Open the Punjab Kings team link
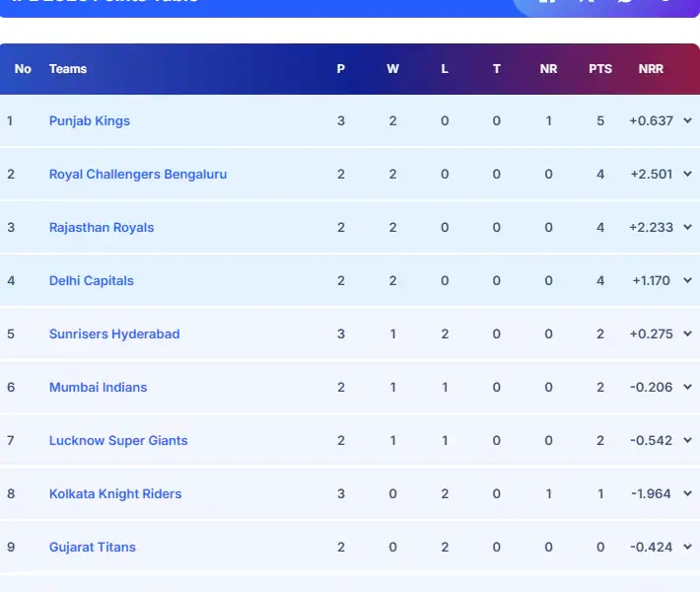Screen dimensions: 700x592 click(x=90, y=121)
